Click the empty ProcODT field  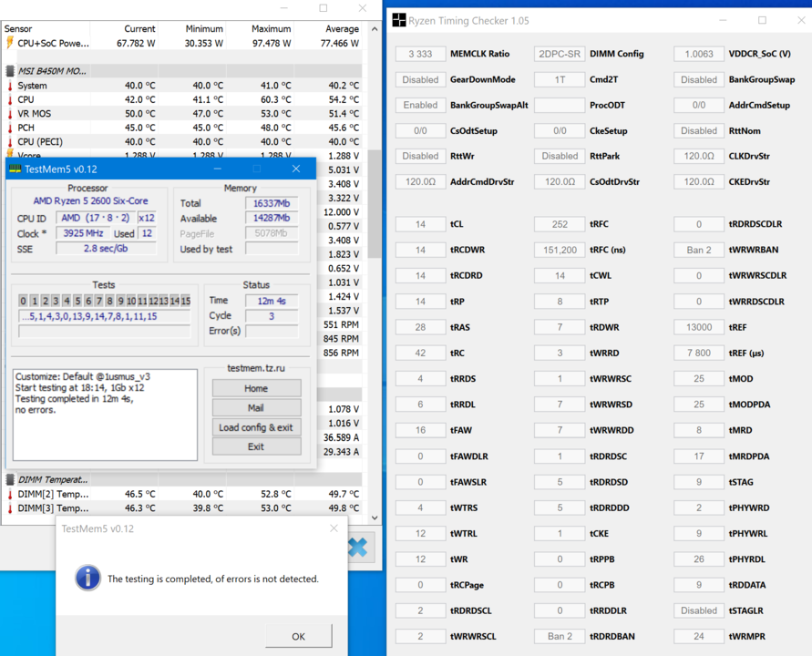pyautogui.click(x=560, y=105)
